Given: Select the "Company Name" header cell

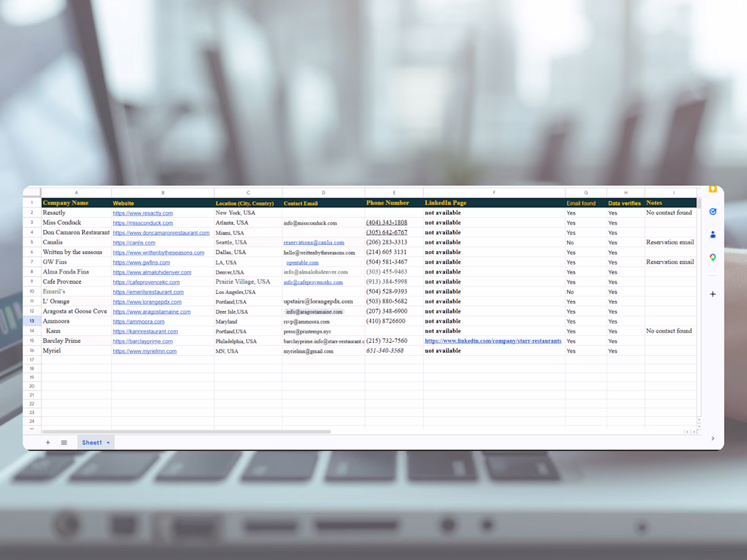Looking at the screenshot, I should [76, 203].
